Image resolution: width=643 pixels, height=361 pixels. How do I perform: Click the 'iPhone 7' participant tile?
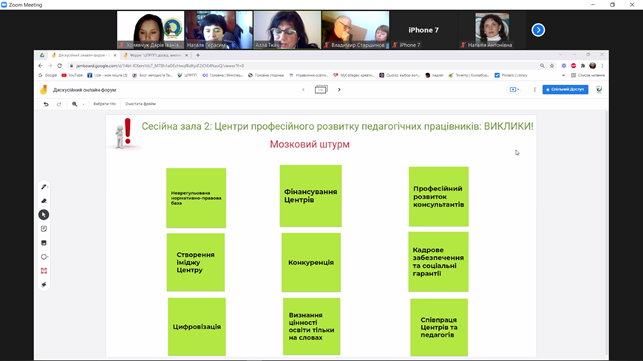(x=424, y=30)
